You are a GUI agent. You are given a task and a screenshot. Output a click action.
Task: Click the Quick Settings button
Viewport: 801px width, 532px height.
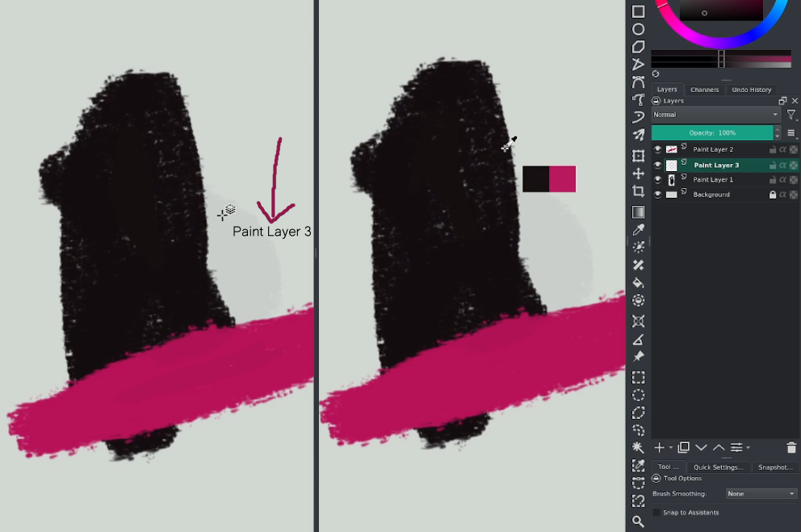tap(719, 467)
